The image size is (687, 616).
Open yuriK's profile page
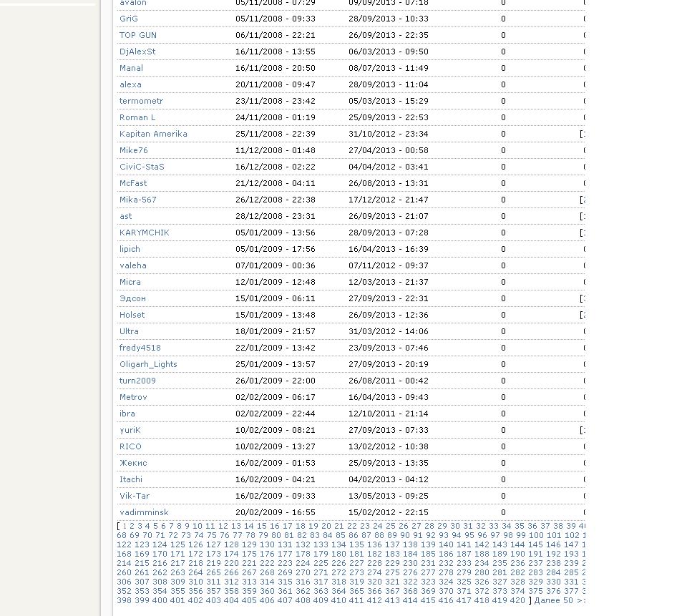130,430
